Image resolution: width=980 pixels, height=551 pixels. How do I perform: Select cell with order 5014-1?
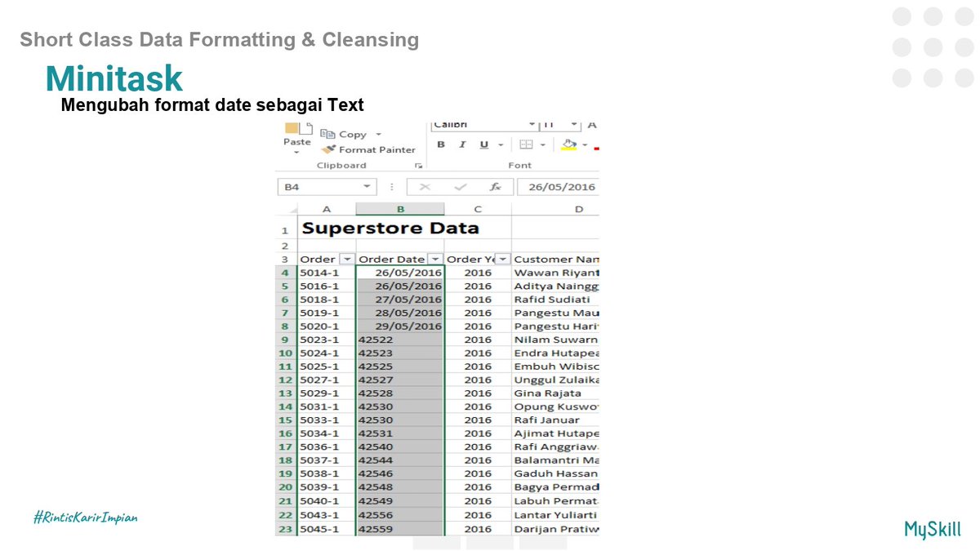point(327,273)
